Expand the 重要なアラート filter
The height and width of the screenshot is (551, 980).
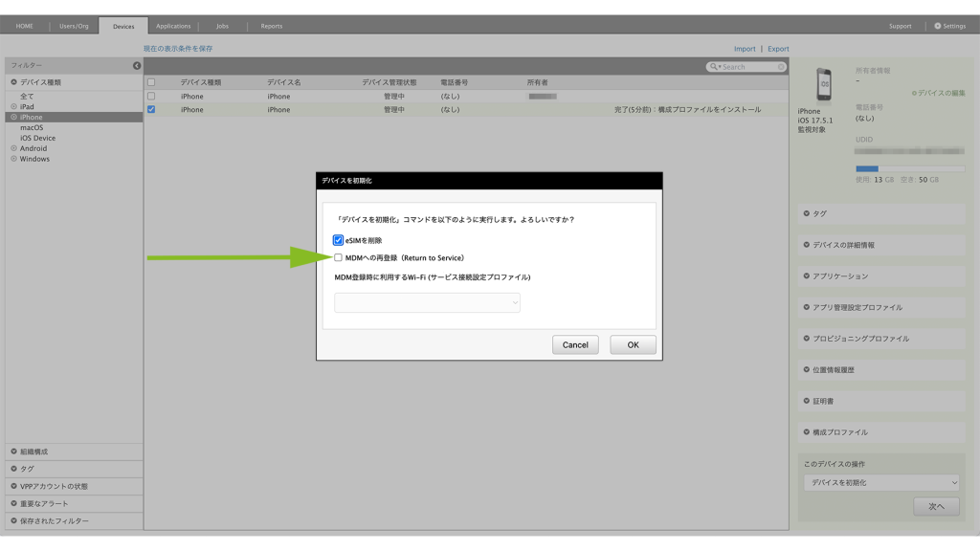click(x=74, y=504)
